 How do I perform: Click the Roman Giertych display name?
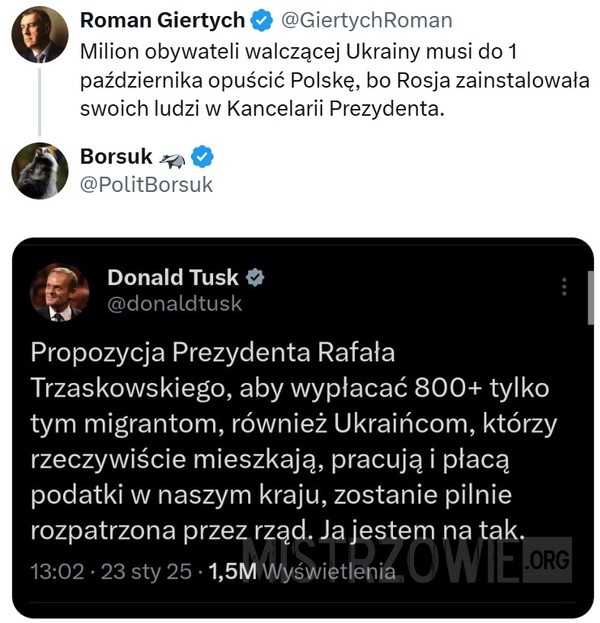coord(162,20)
